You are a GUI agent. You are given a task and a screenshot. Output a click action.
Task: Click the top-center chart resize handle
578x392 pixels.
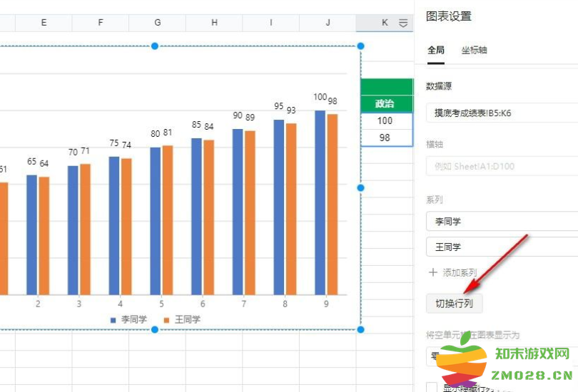point(155,46)
